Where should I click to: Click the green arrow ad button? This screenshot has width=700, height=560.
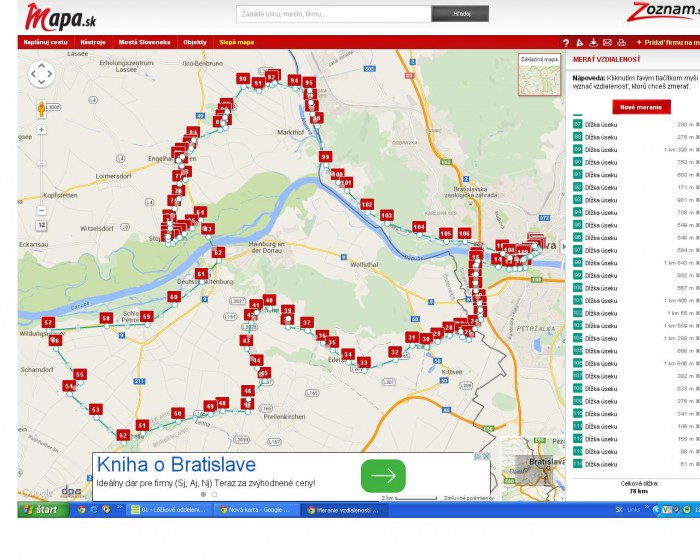(x=383, y=476)
